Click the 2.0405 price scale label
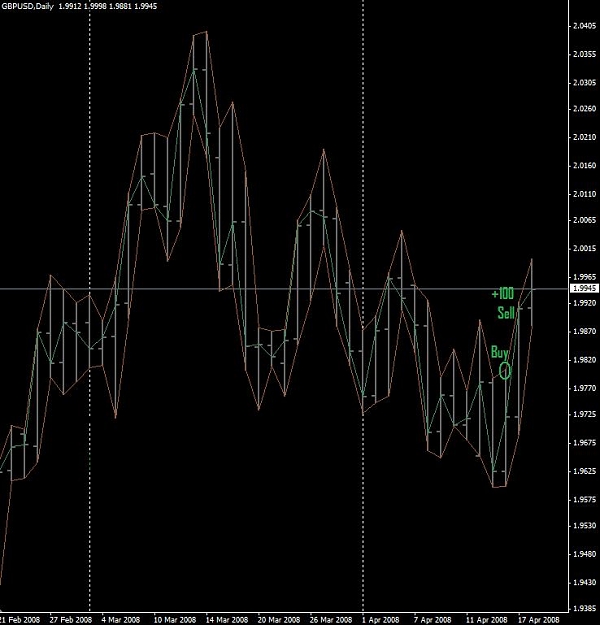Image resolution: width=600 pixels, height=625 pixels. (x=584, y=26)
